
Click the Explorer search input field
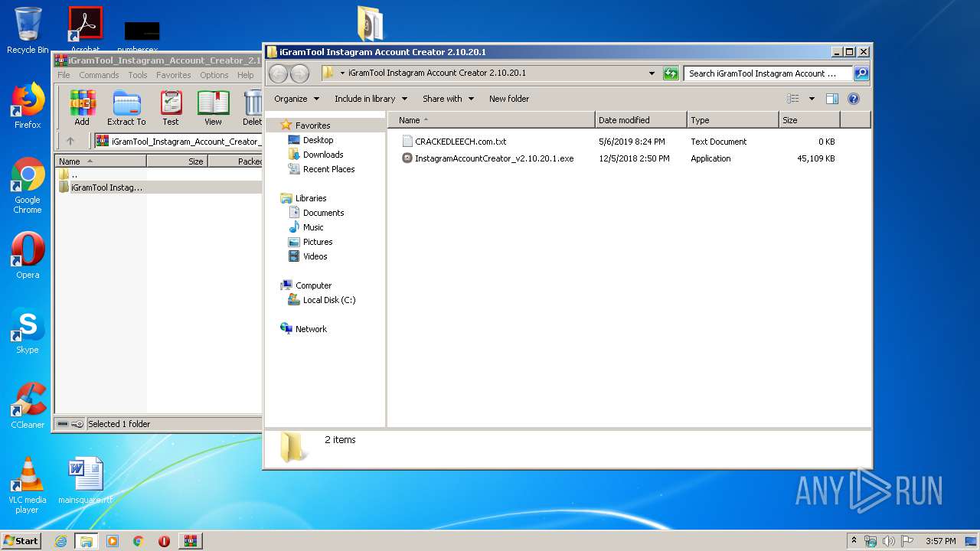(x=767, y=73)
